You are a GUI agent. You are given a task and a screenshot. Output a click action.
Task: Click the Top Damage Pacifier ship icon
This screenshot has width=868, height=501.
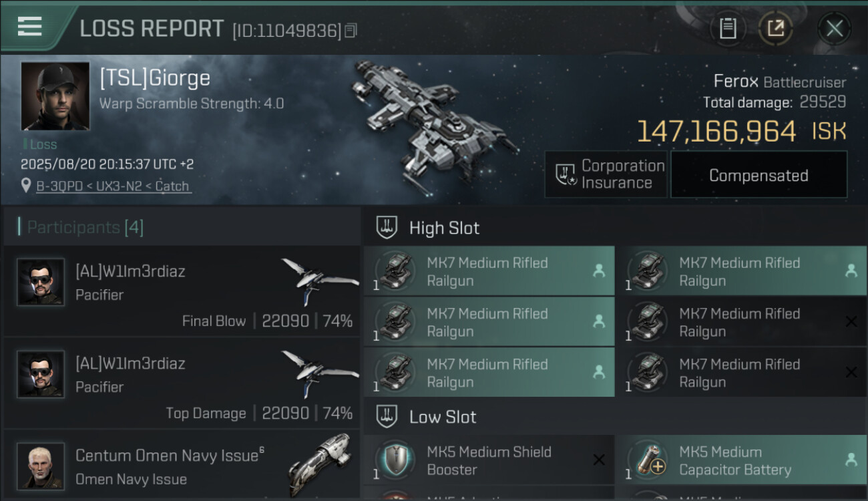[319, 371]
